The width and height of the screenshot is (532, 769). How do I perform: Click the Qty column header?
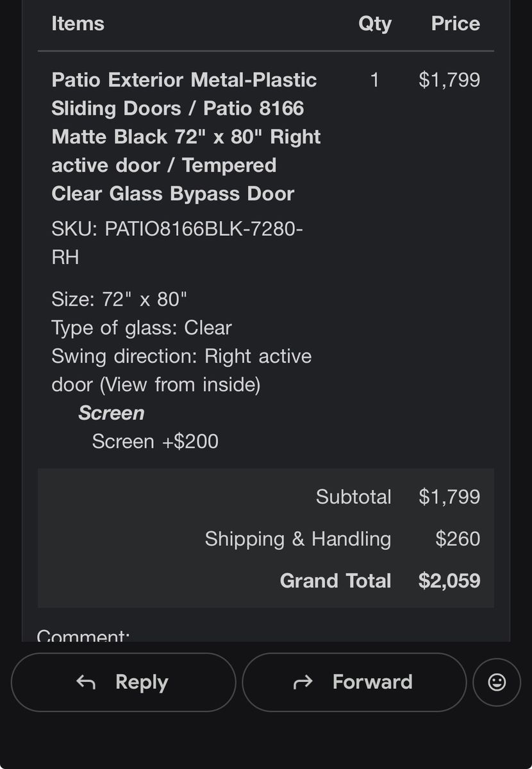pos(375,24)
